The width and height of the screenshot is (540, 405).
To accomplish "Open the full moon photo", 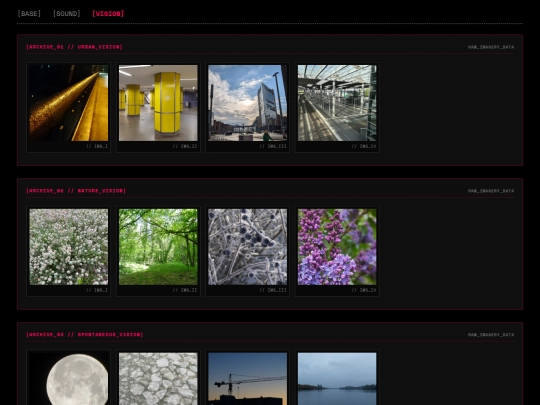I will [x=69, y=379].
